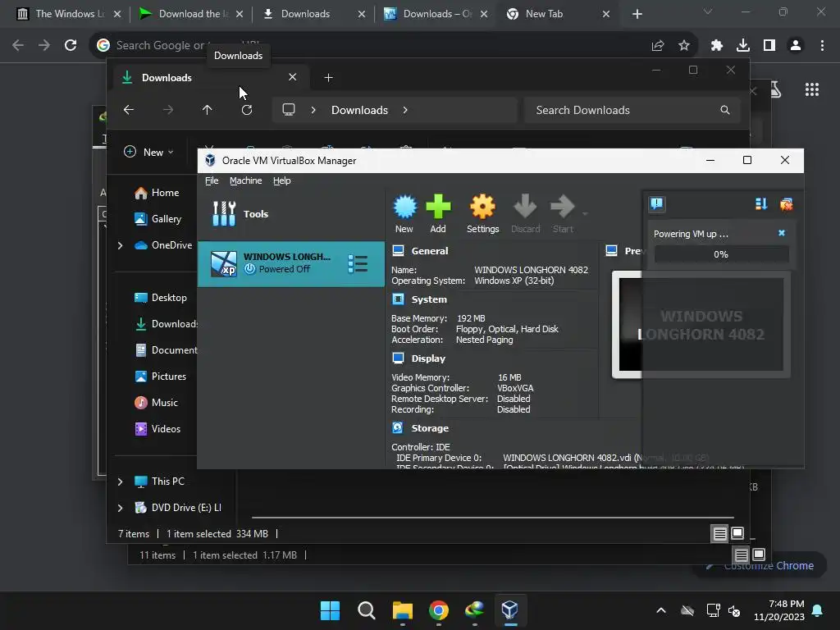Open Chrome downloads tray icon
This screenshot has width=840, height=630.
743,46
